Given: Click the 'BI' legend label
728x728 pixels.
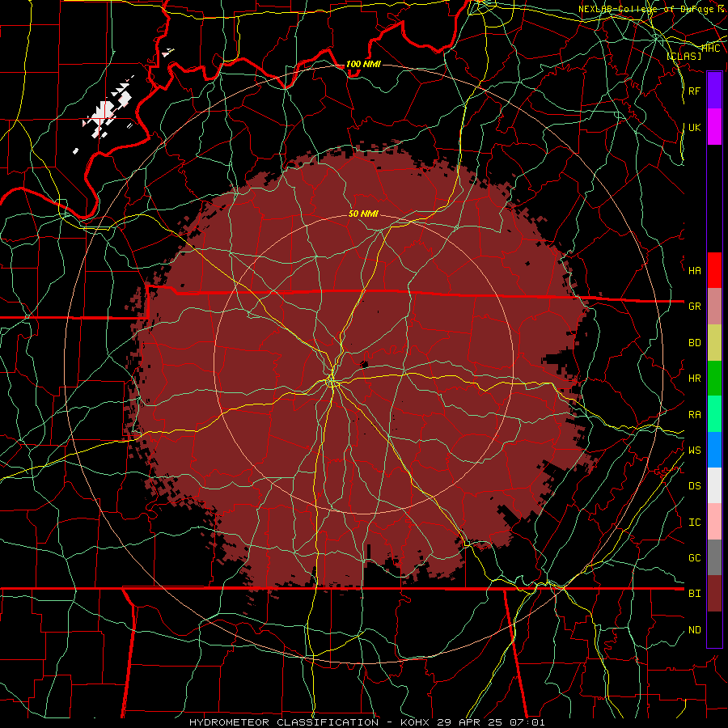Looking at the screenshot, I should pyautogui.click(x=695, y=594).
